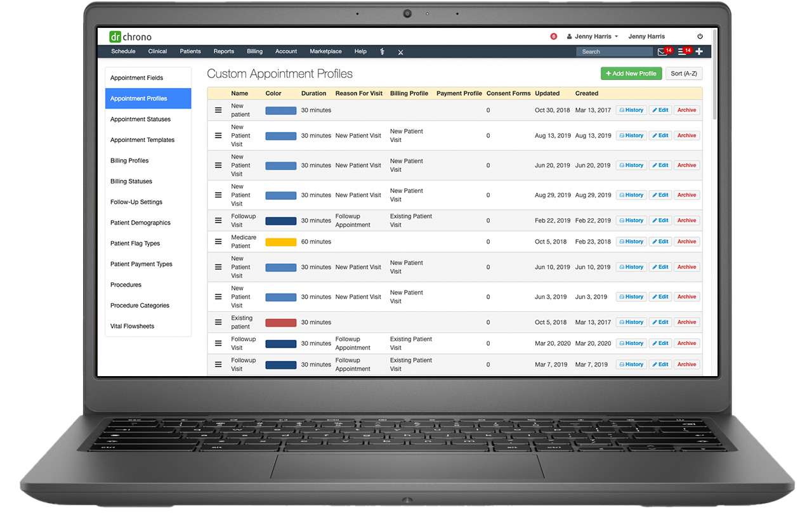
Task: Click drag handle for Existing patient row
Action: tap(218, 322)
